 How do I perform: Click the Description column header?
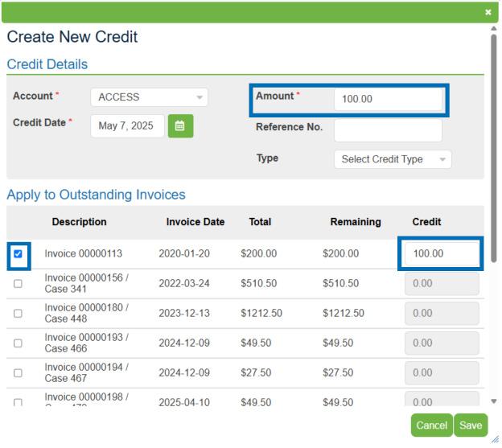pos(79,222)
